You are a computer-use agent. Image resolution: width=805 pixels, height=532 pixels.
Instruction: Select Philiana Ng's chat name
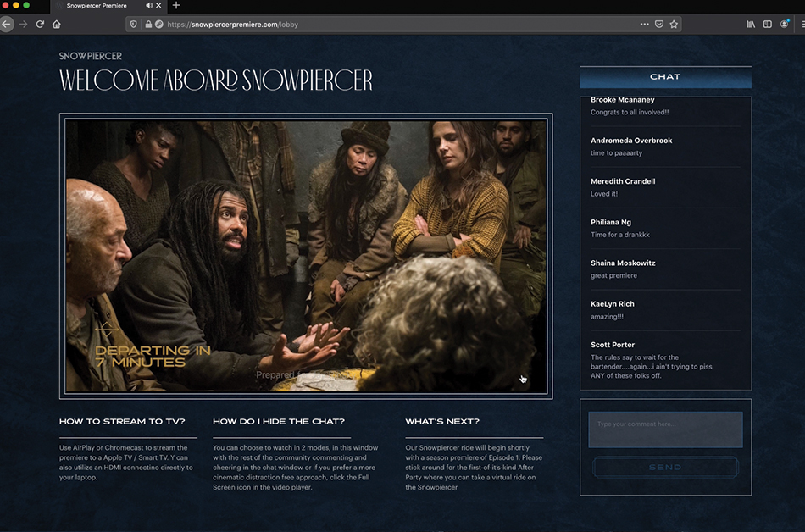(x=610, y=222)
